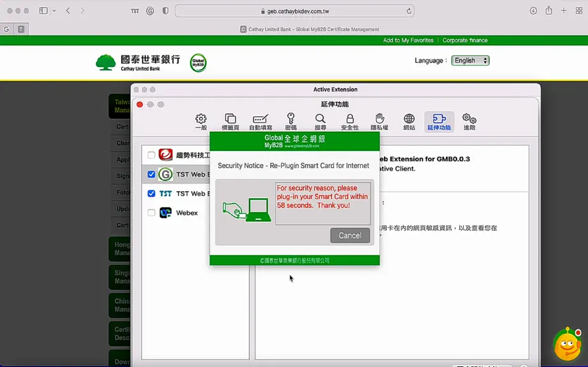The width and height of the screenshot is (588, 367).
Task: Click the Corporate finance link
Action: pos(465,40)
